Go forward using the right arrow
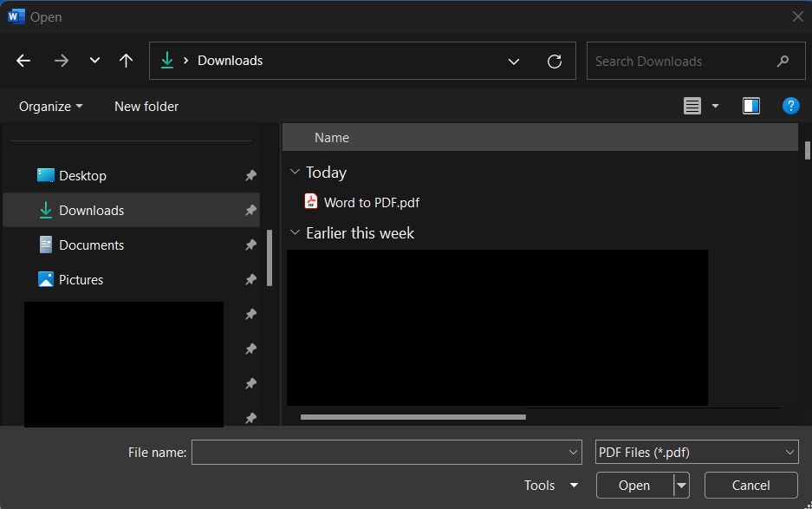The image size is (812, 509). [x=62, y=62]
